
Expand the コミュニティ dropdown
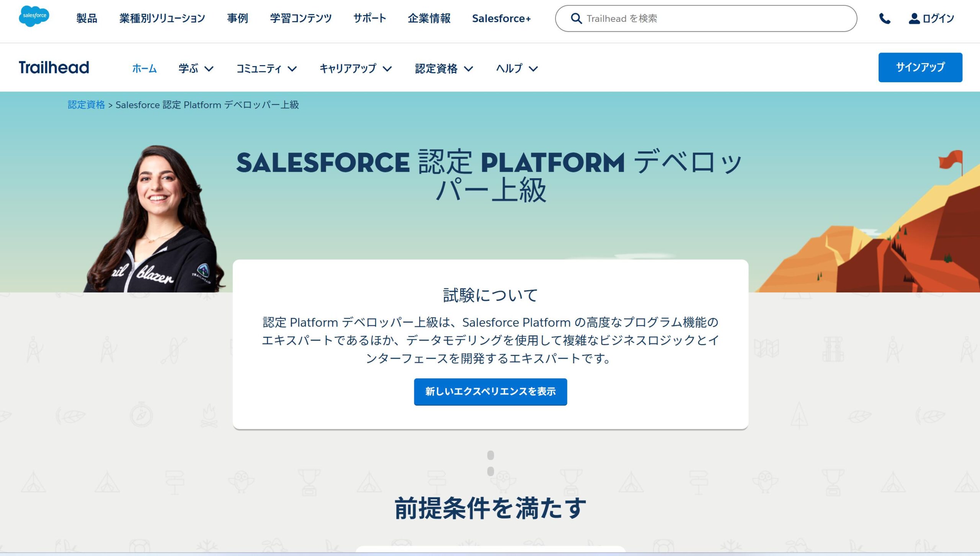pyautogui.click(x=266, y=68)
